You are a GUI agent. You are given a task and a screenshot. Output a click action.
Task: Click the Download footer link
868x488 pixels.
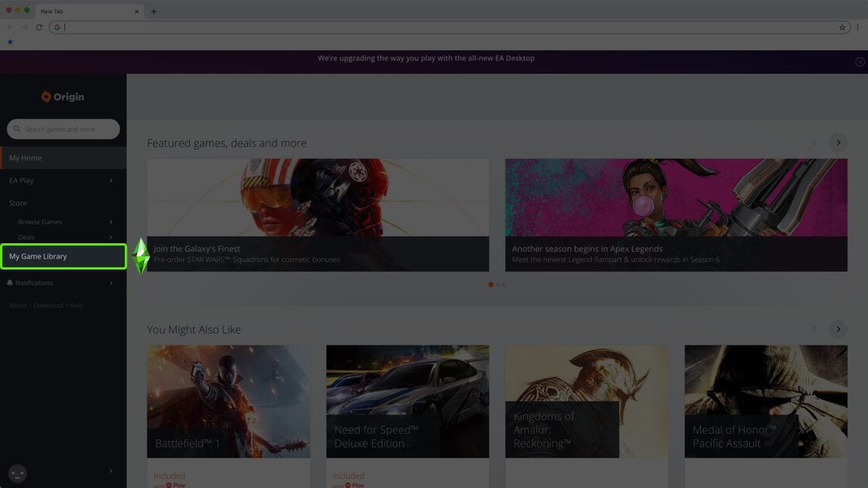(48, 305)
